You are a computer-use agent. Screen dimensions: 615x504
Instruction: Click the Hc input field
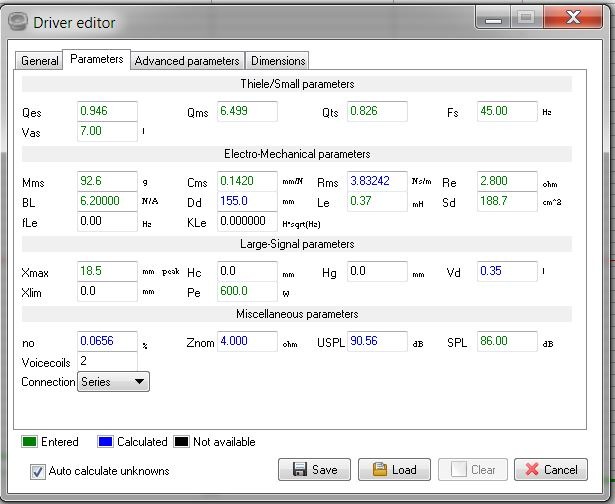coord(247,271)
